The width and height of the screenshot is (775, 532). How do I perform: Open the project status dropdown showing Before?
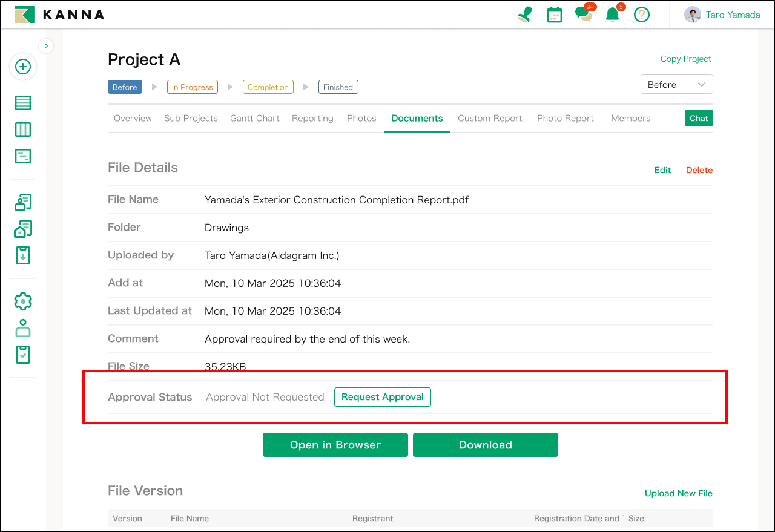(x=676, y=85)
